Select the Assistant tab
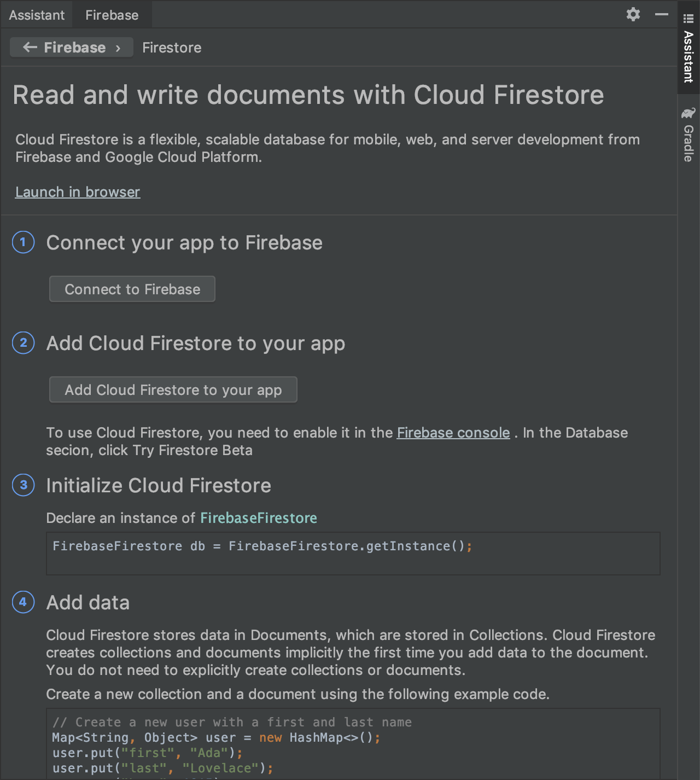Screen dimensions: 700x780 [37, 15]
